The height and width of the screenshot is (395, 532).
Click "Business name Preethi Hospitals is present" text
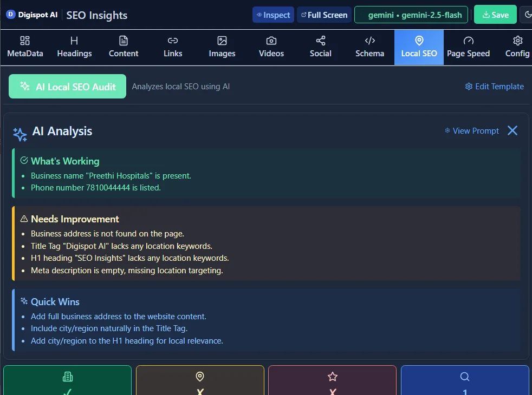111,176
